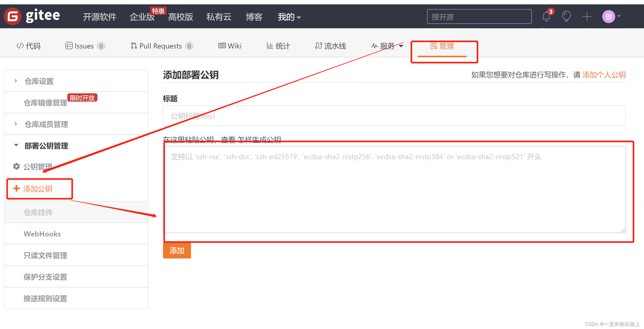Image resolution: width=644 pixels, height=329 pixels.
Task: Open the notifications bell
Action: [x=546, y=17]
